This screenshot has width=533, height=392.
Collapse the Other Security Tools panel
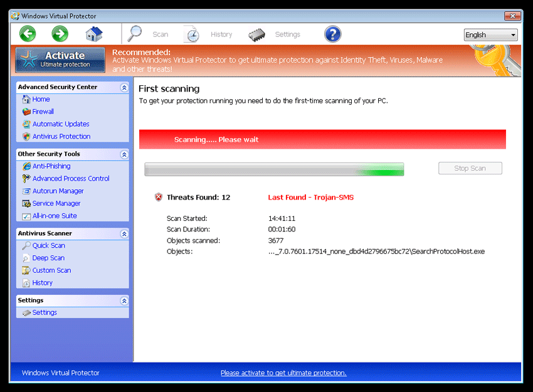pos(124,154)
